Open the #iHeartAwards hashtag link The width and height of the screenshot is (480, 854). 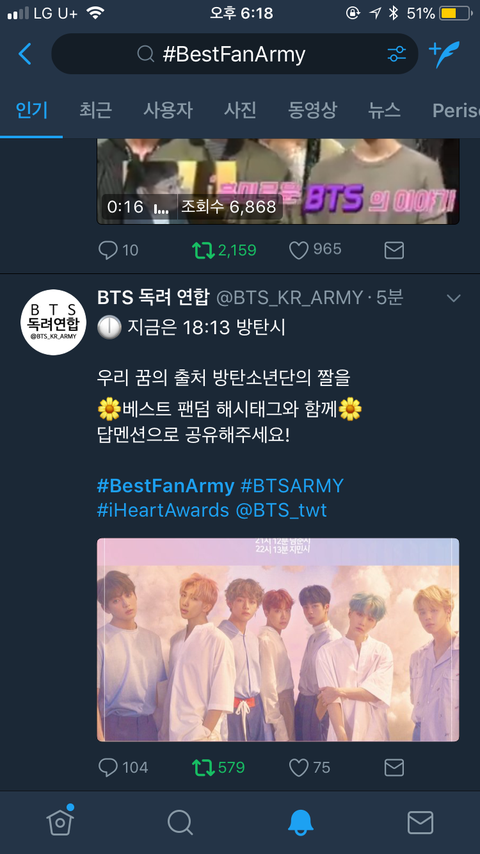tap(163, 510)
